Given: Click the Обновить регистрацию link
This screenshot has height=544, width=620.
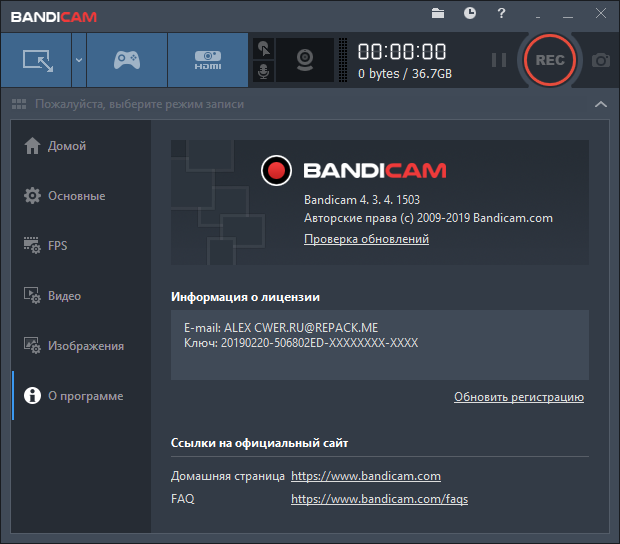Looking at the screenshot, I should click(518, 397).
